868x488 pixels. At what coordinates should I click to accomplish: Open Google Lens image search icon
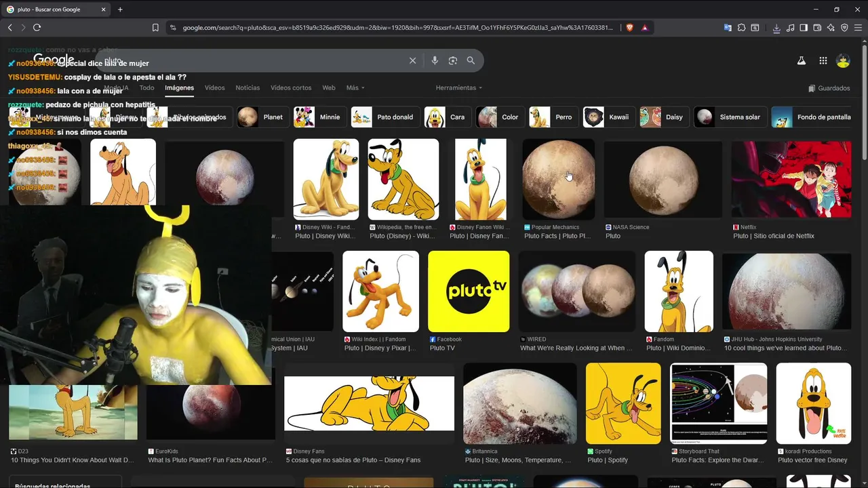[453, 60]
